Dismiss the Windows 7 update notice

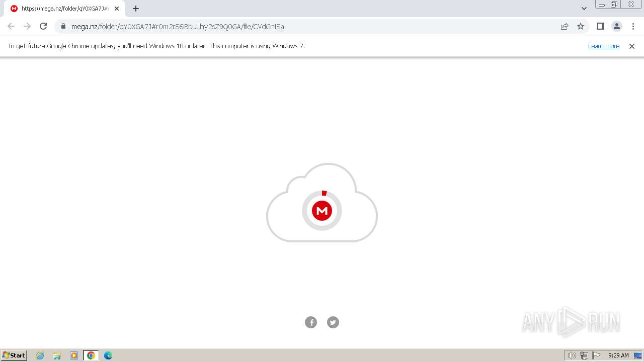point(632,46)
